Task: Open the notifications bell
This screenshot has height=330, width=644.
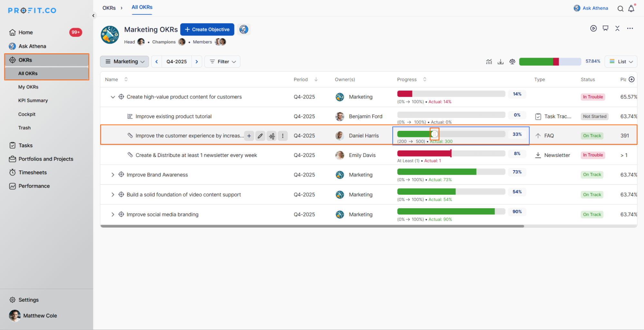Action: click(631, 9)
